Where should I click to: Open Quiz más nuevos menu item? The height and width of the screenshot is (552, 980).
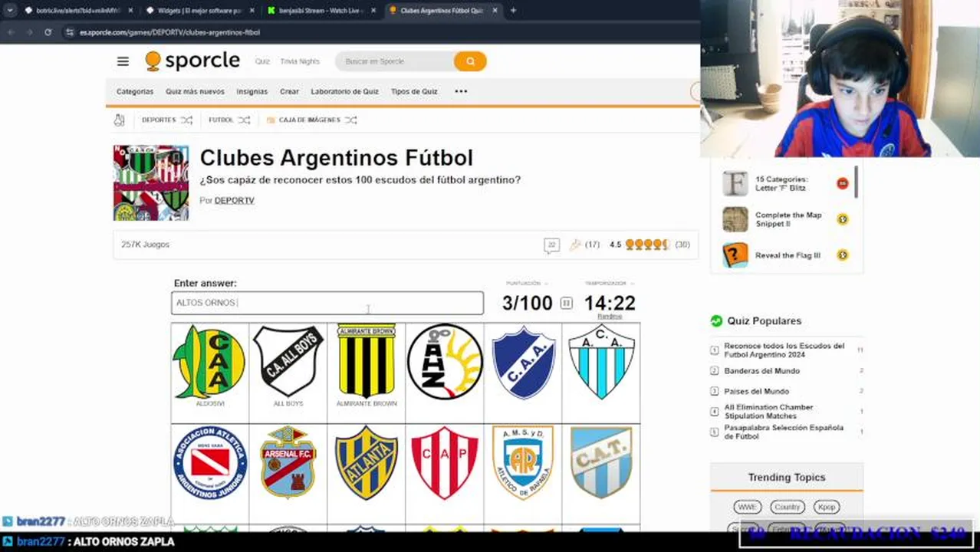[x=195, y=91]
